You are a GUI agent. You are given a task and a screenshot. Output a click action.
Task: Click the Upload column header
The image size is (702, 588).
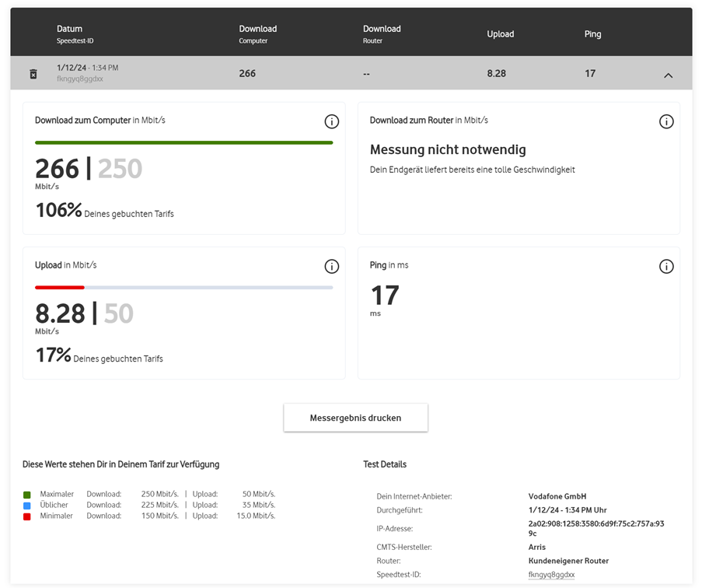(500, 34)
